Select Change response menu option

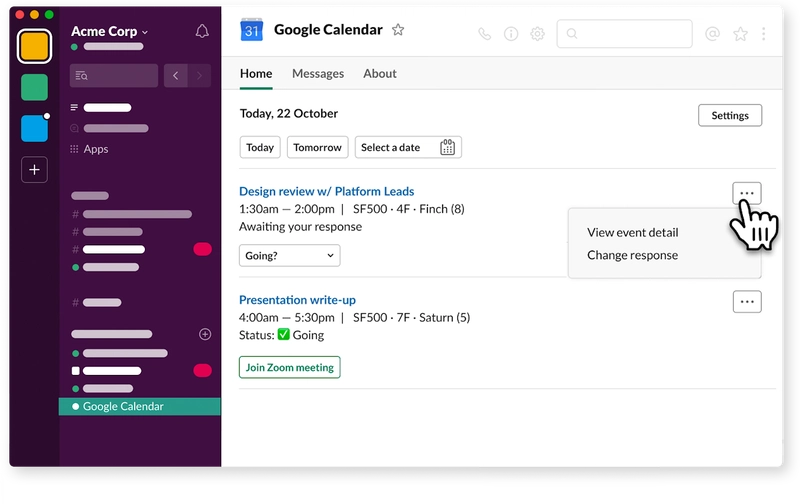coord(632,255)
